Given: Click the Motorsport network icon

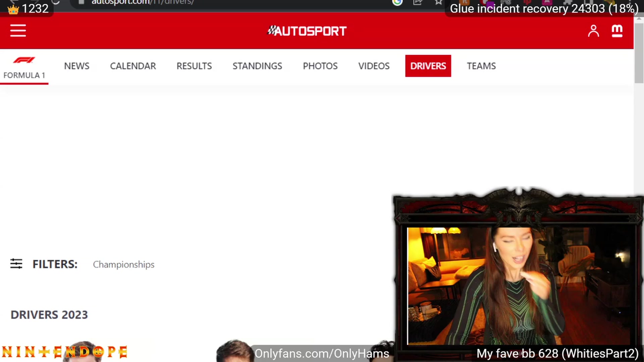Looking at the screenshot, I should [x=617, y=31].
